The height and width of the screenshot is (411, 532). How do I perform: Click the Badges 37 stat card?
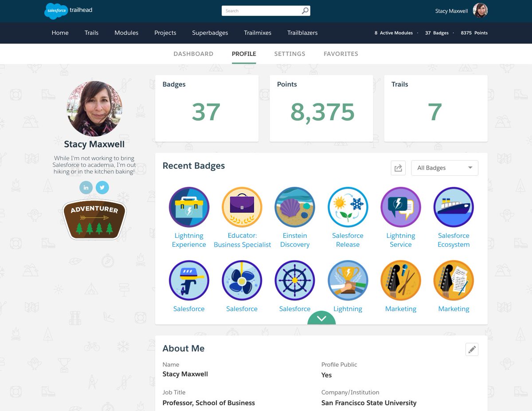207,108
